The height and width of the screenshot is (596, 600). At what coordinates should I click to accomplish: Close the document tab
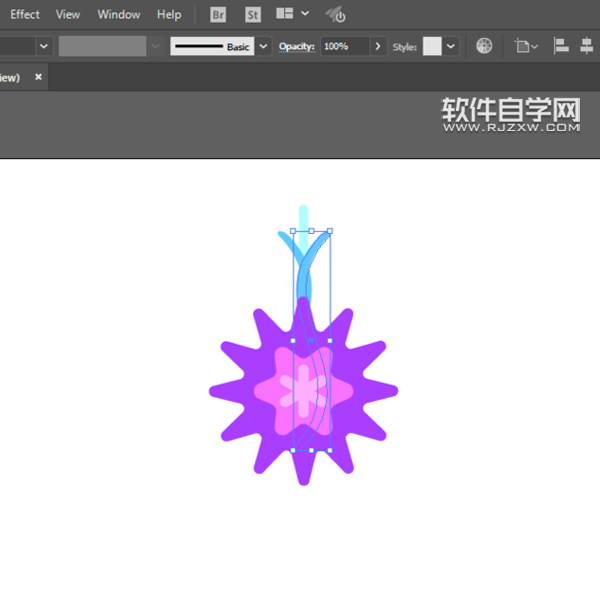(38, 77)
